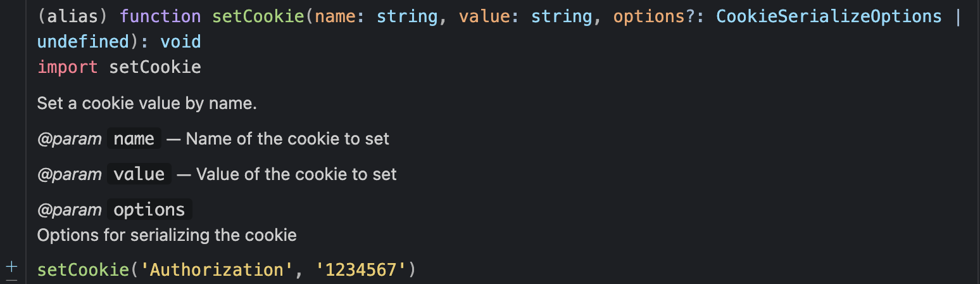
Task: Click the name badge after @param
Action: click(x=134, y=139)
